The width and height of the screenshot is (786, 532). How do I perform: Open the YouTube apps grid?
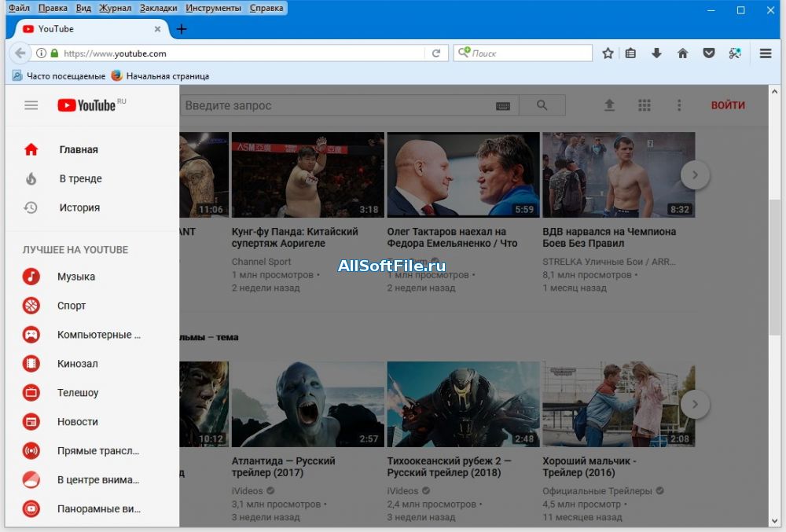pos(645,105)
